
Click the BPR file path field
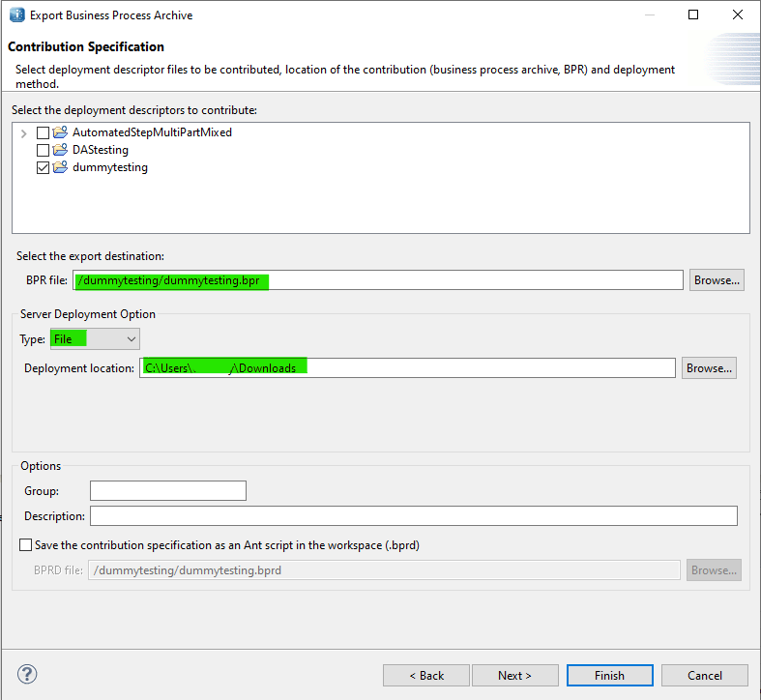click(x=378, y=280)
